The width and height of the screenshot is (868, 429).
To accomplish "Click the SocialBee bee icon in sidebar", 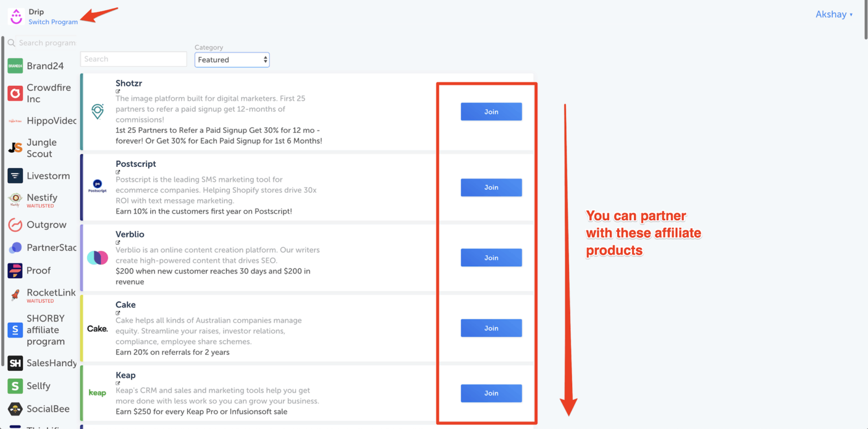I will (x=14, y=409).
